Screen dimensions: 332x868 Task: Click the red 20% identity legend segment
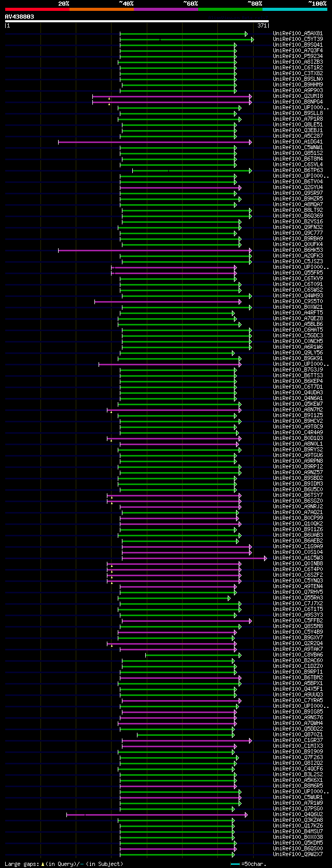37,9
